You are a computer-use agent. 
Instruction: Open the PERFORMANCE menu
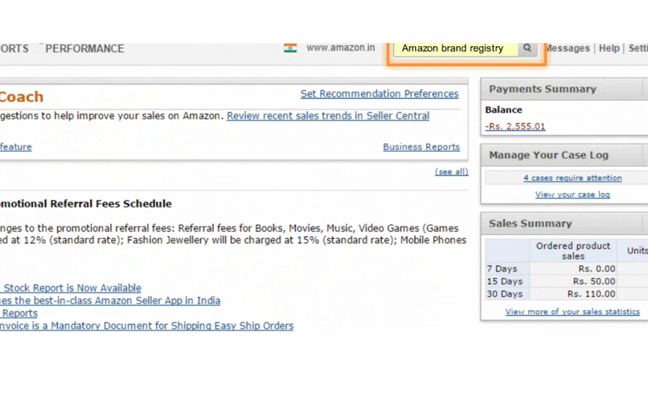click(x=85, y=49)
